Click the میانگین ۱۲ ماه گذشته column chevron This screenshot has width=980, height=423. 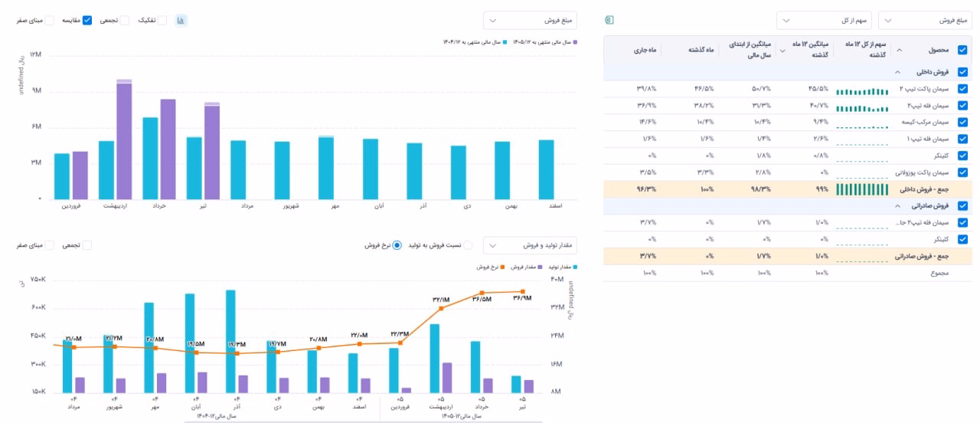(x=782, y=50)
